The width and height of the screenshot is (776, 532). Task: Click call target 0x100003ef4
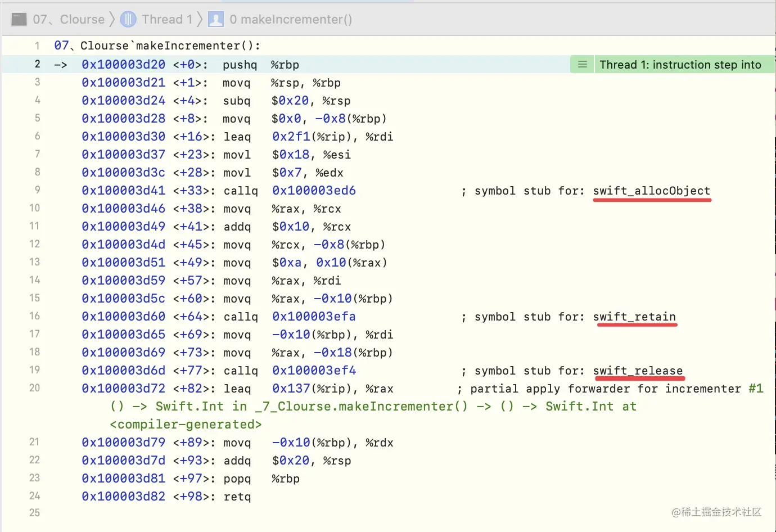click(x=314, y=371)
